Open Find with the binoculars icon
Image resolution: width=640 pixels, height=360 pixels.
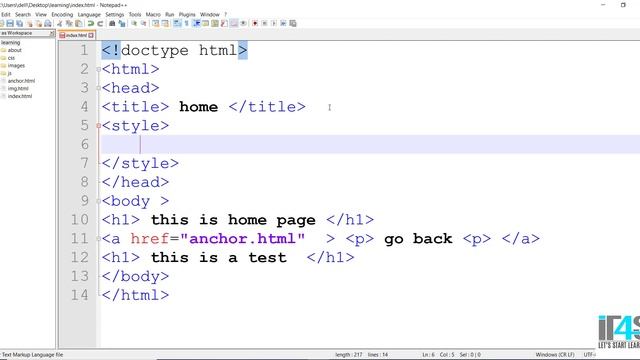[x=112, y=23]
